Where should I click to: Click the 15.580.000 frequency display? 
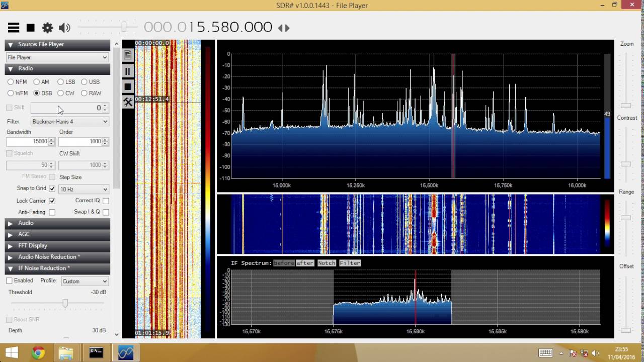click(208, 27)
